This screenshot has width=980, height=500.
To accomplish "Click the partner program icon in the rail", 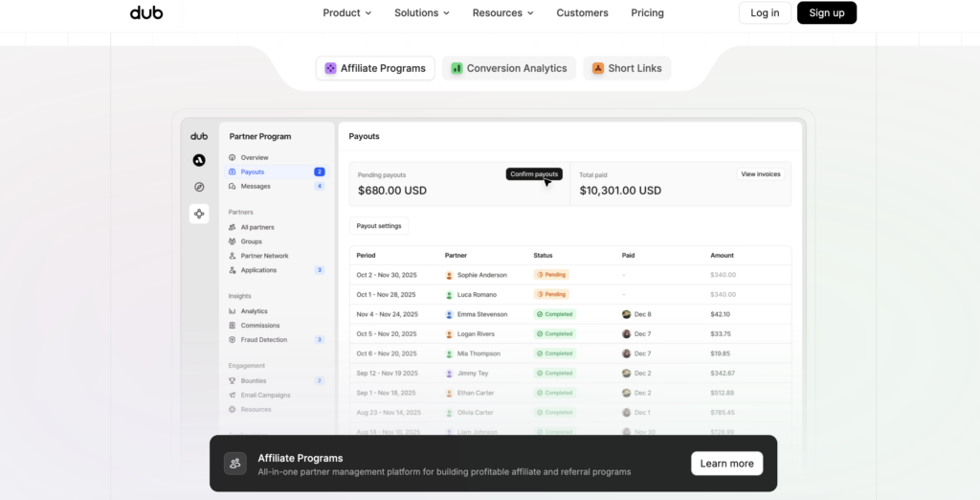I will tap(199, 214).
